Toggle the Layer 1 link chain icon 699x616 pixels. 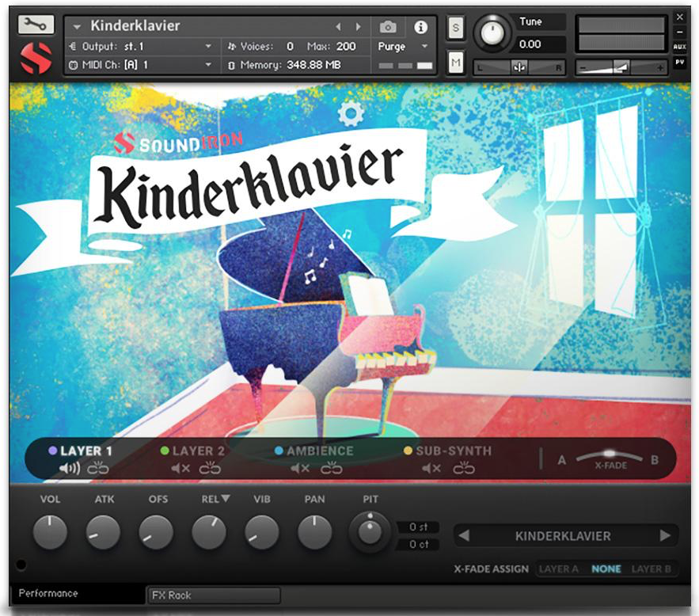click(x=97, y=469)
